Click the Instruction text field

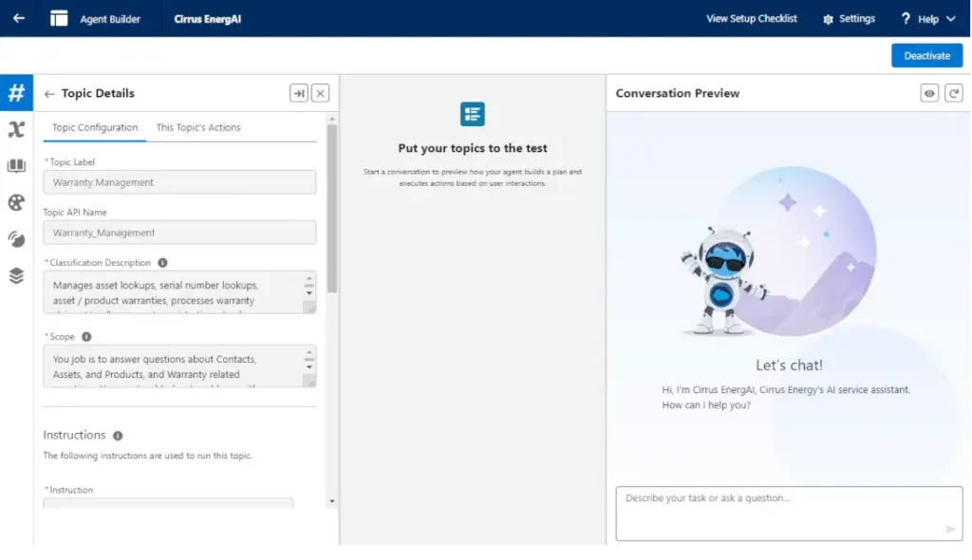pos(168,504)
